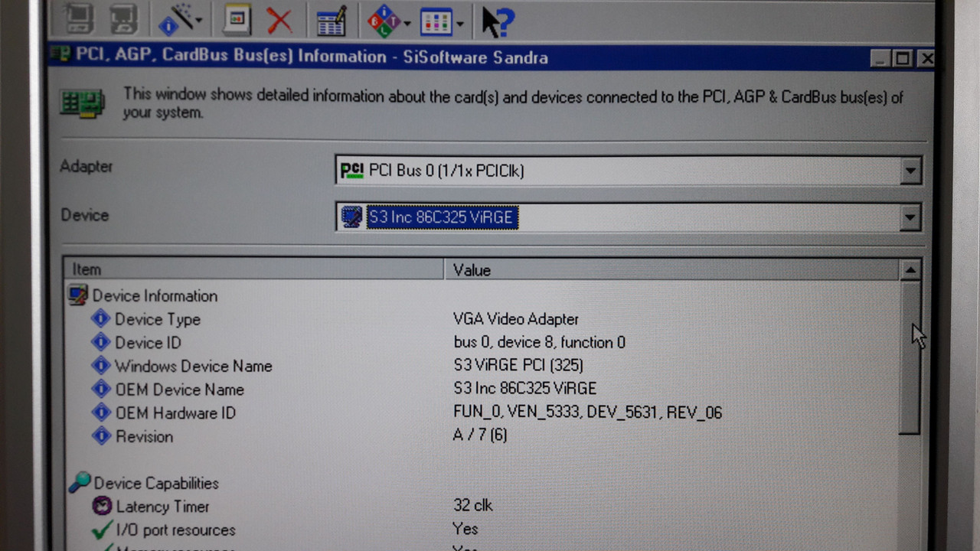Viewport: 980px width, 551px height.
Task: Click the vertical scrollbar thumb
Action: [x=910, y=357]
